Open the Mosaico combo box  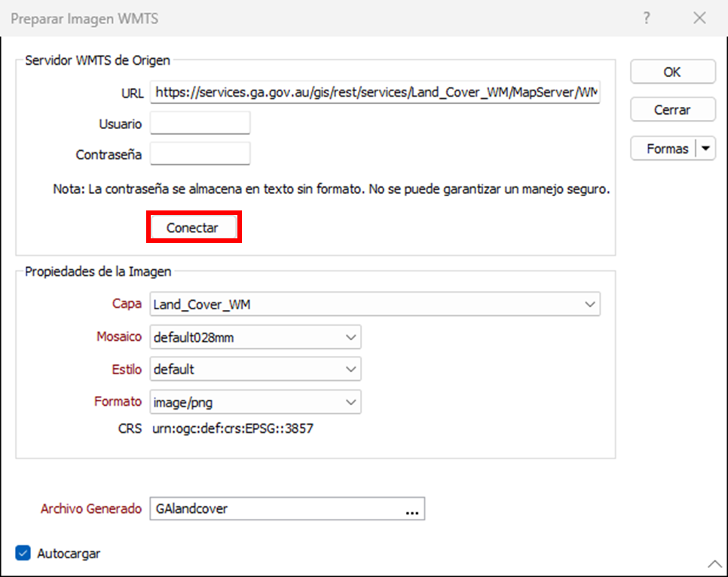tap(350, 337)
